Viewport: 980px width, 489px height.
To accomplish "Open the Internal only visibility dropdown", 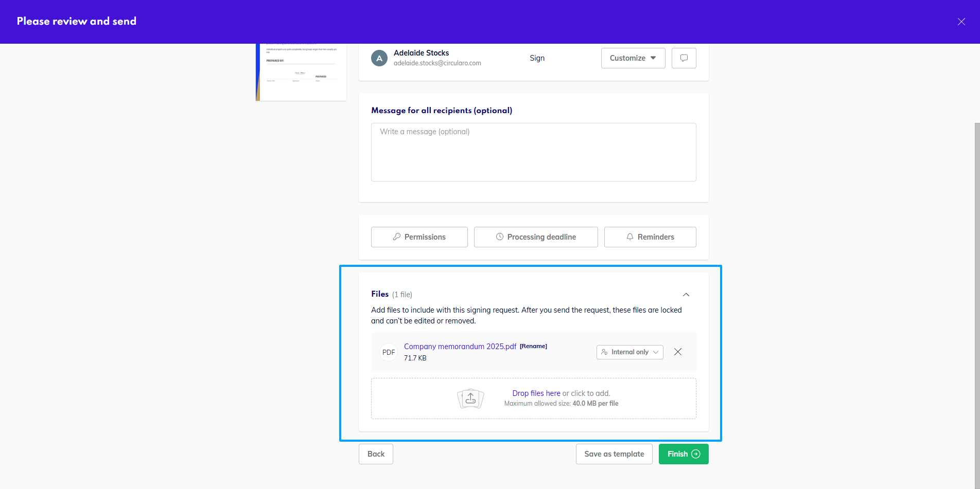I will tap(629, 352).
